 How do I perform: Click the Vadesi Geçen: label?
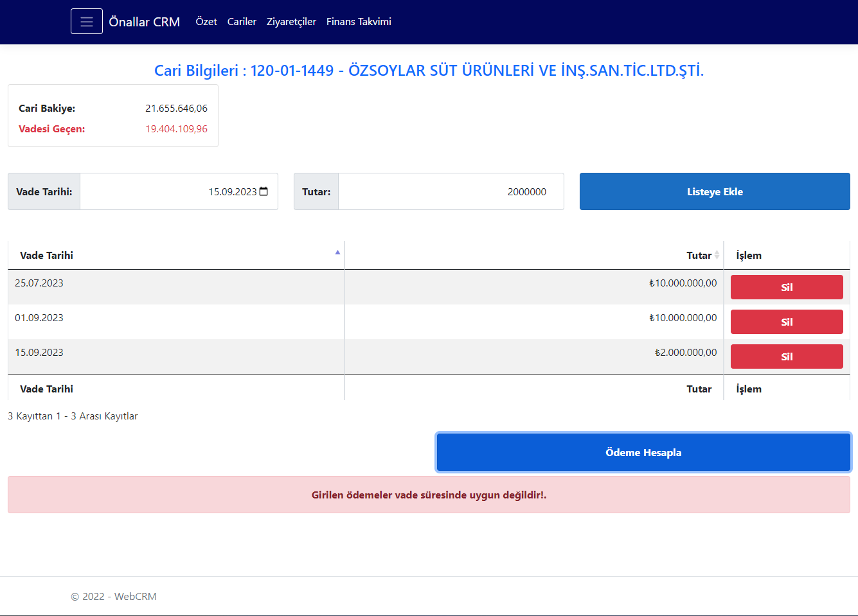coord(51,129)
